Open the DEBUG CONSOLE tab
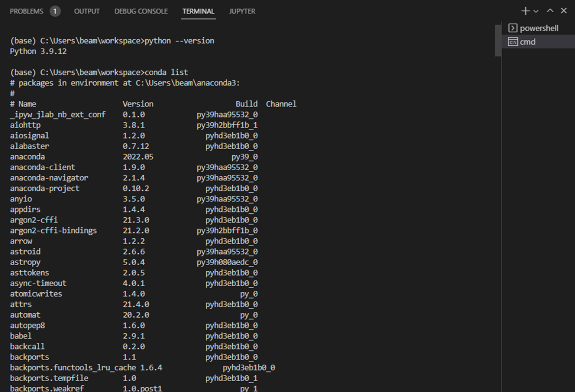Viewport: 575px width, 392px height. (x=141, y=11)
